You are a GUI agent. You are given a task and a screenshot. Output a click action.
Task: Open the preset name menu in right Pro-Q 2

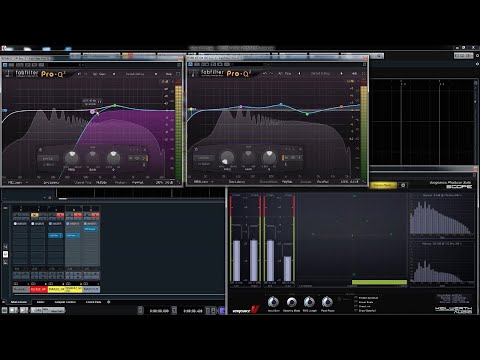point(320,73)
